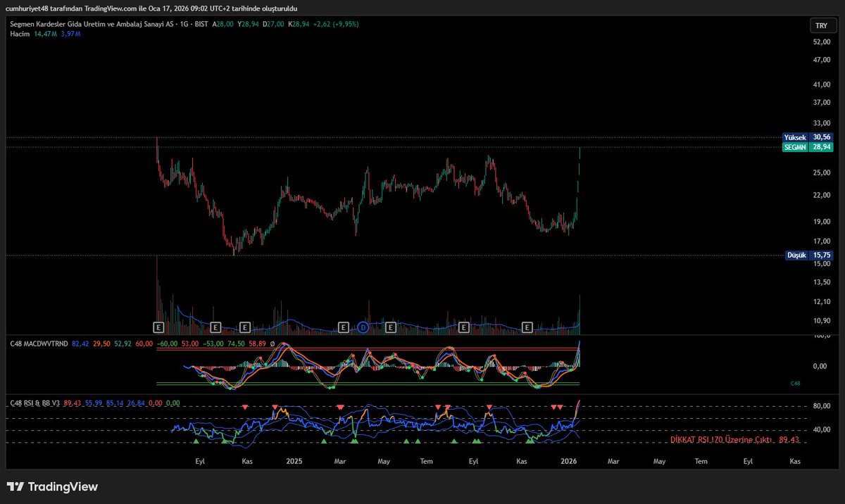The height and width of the screenshot is (504, 845).
Task: Click the Hacim volume indicator label
Action: tap(19, 34)
